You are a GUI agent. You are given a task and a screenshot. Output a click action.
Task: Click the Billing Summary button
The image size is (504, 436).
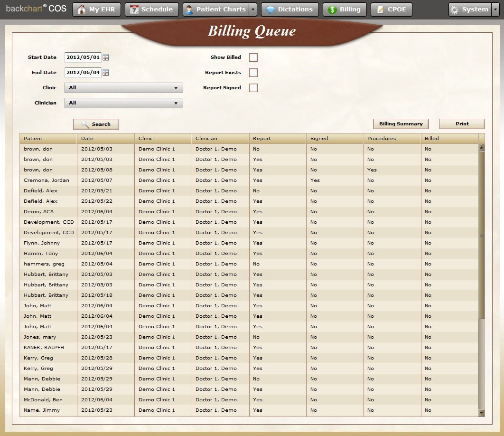(x=400, y=123)
